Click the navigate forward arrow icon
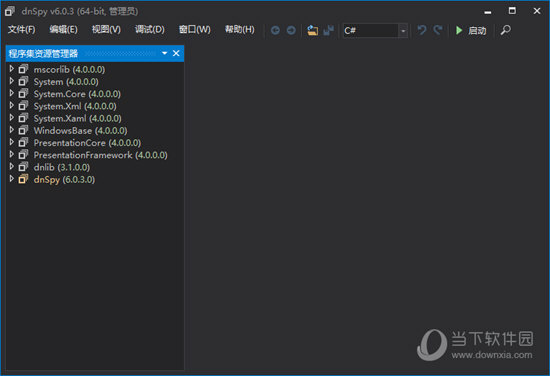This screenshot has height=376, width=550. coord(291,31)
